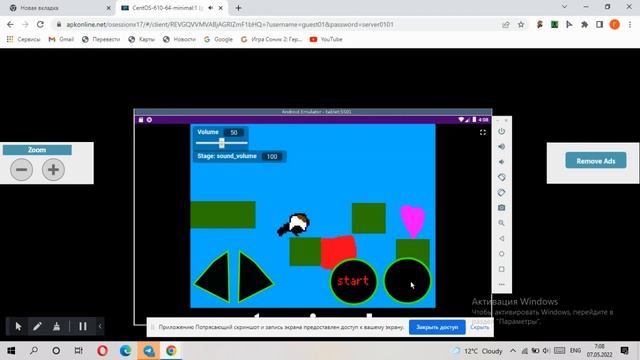Tap the emulator sidebar Home circle
Image resolution: width=640 pixels, height=360 pixels.
(x=502, y=254)
